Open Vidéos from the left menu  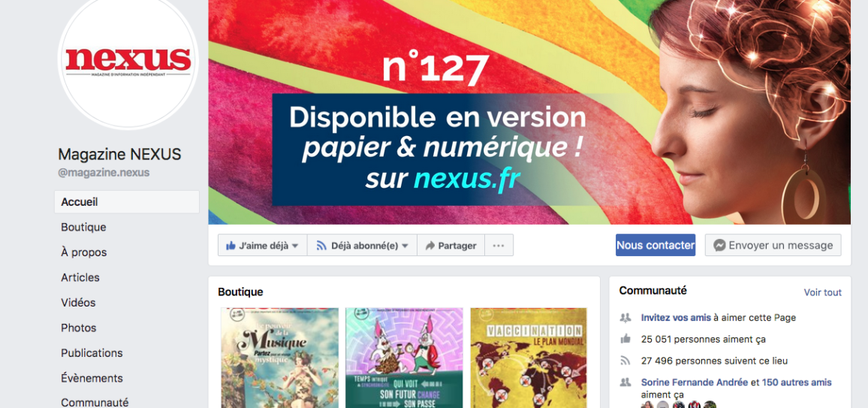(78, 303)
